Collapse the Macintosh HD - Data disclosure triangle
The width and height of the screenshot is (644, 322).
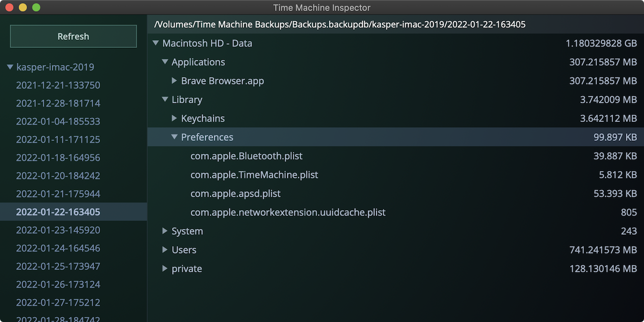(x=155, y=43)
